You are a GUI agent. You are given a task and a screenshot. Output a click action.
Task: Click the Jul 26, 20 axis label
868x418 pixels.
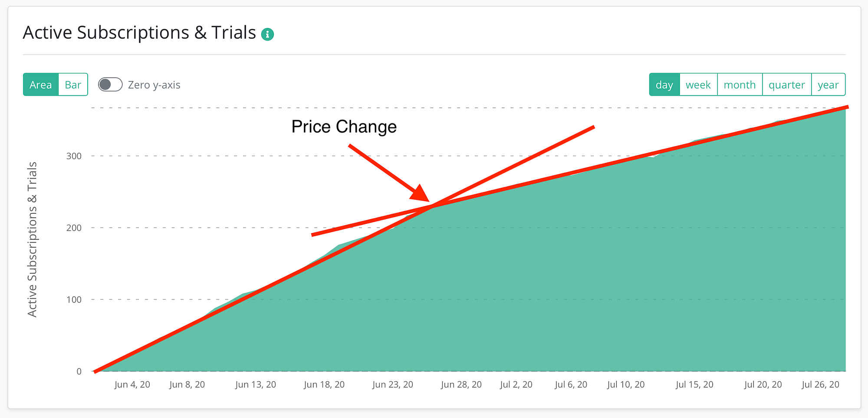coord(820,385)
